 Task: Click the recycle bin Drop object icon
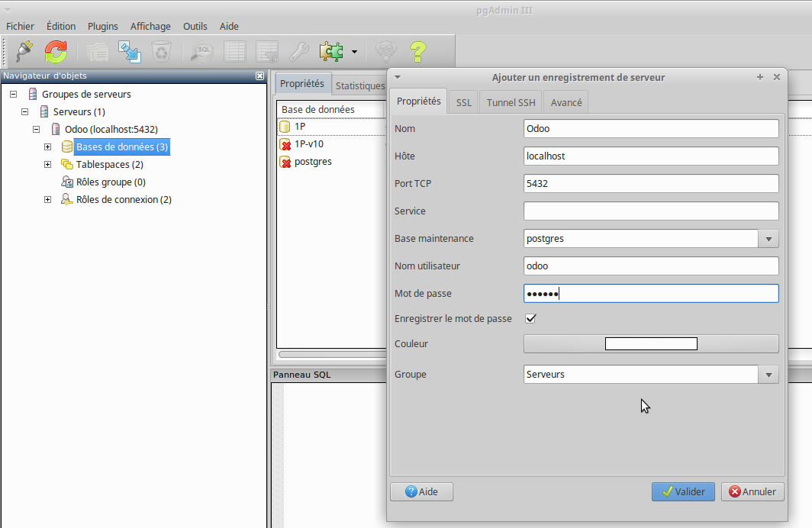click(162, 52)
